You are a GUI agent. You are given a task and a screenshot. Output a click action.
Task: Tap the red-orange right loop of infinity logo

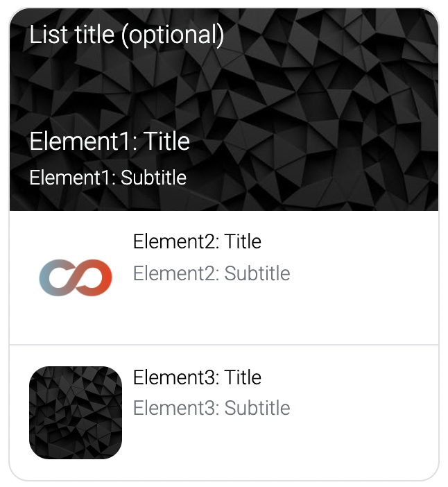point(95,277)
